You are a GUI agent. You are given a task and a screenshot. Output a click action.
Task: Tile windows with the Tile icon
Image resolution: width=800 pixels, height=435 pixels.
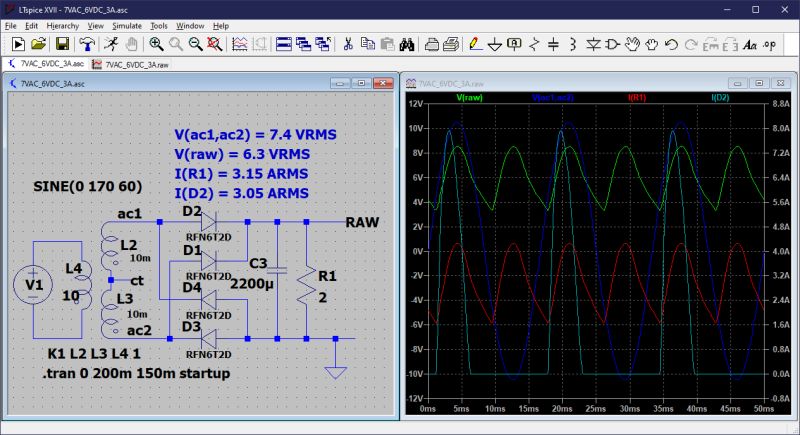coord(284,45)
